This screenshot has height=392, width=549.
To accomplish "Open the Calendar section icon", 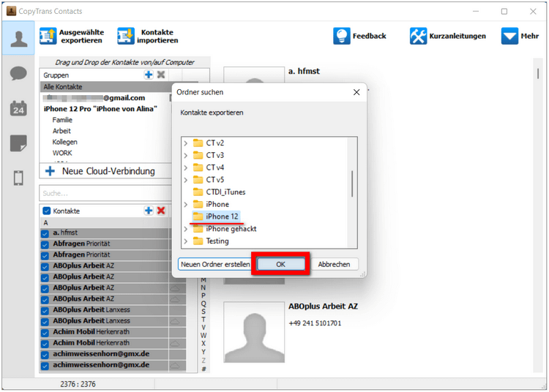I will pyautogui.click(x=18, y=108).
